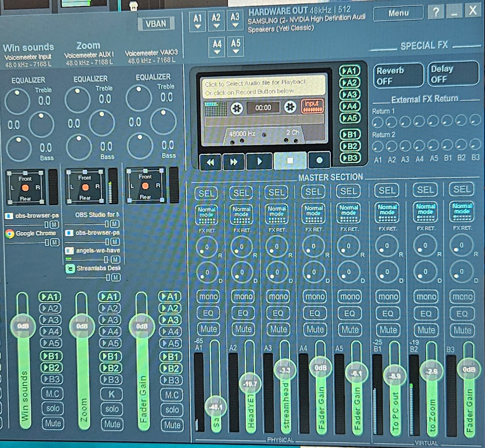Click the fast forward icon on the recorder
The height and width of the screenshot is (448, 485).
tap(234, 161)
